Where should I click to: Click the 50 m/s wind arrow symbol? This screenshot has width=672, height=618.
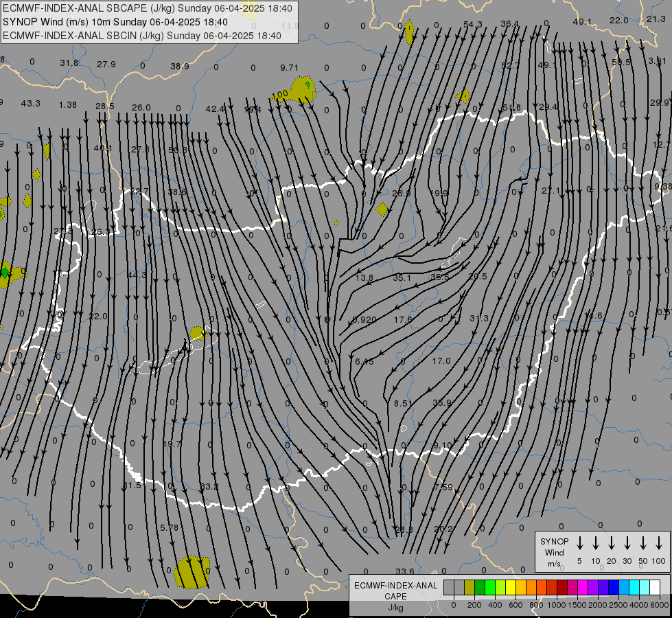tap(643, 543)
